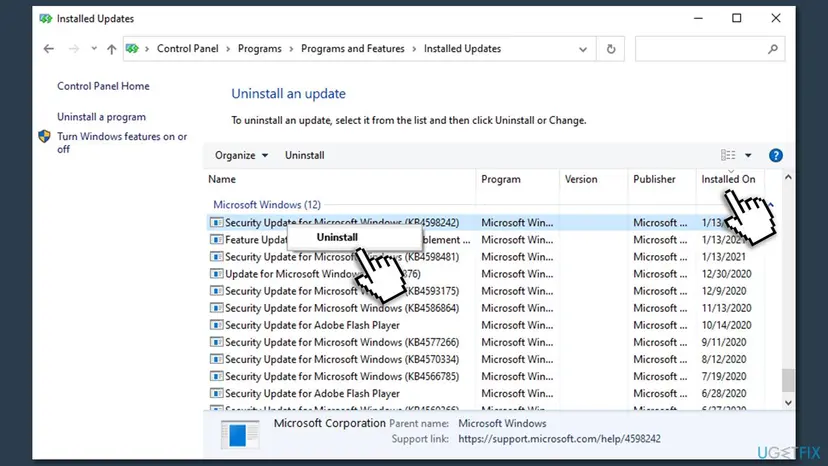Click the 11/13/2020 installed date cell

click(x=726, y=308)
